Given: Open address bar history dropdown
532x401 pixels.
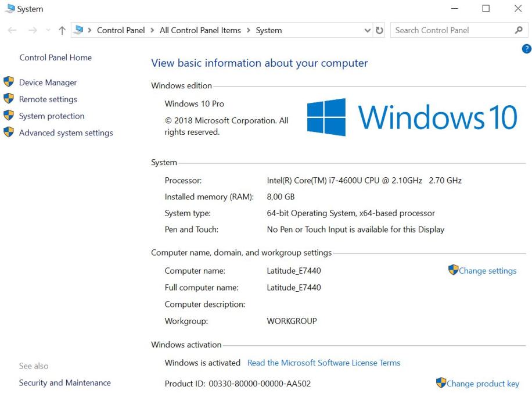Looking at the screenshot, I should (367, 31).
